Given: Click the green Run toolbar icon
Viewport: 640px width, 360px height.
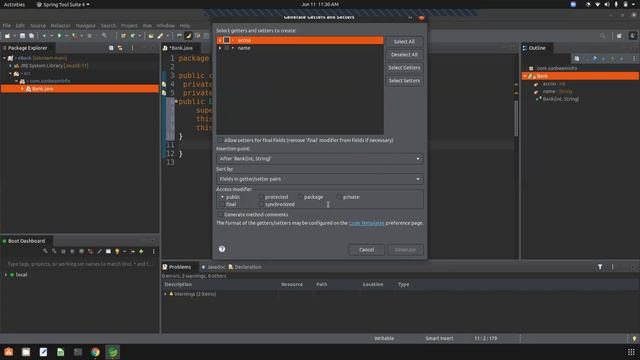Looking at the screenshot, I should 59,36.
